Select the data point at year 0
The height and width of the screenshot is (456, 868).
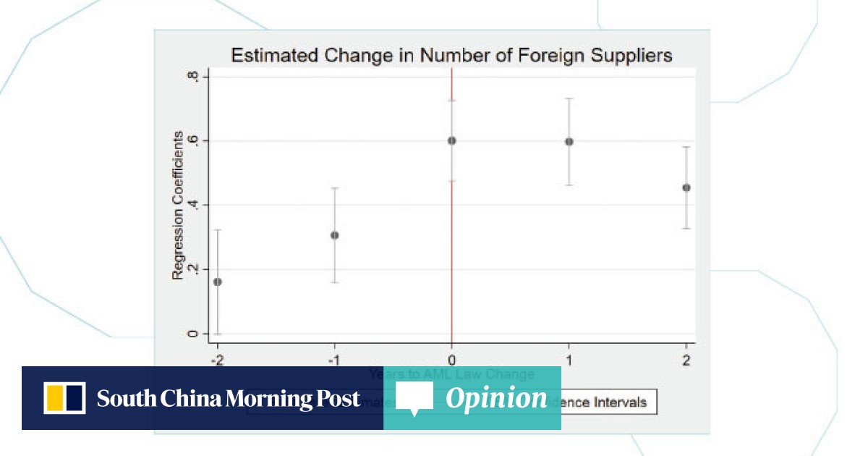pyautogui.click(x=452, y=140)
